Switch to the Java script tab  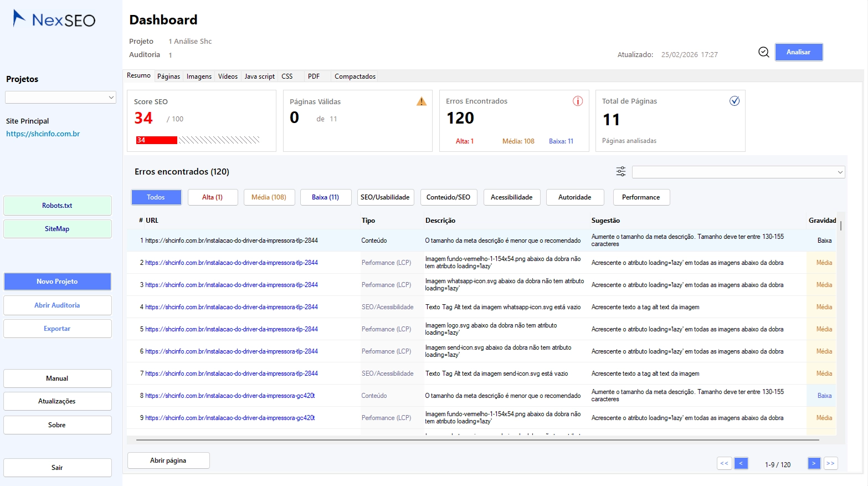click(x=259, y=76)
